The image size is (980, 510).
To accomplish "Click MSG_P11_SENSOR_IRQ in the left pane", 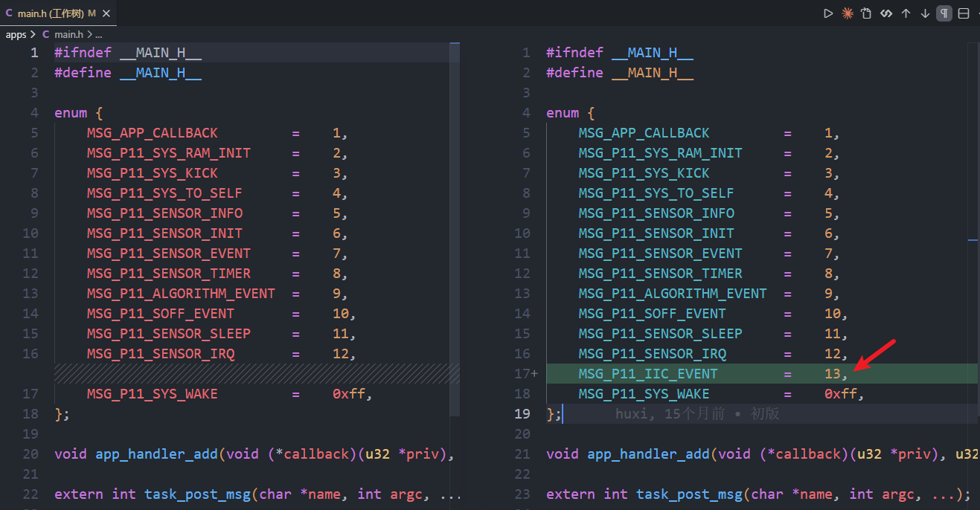I will [x=161, y=353].
